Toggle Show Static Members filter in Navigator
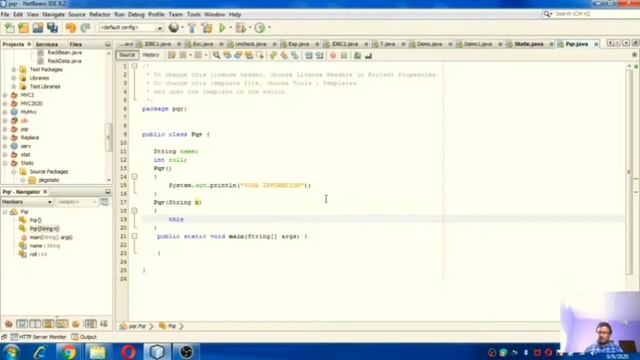The image size is (640, 360). (35, 324)
